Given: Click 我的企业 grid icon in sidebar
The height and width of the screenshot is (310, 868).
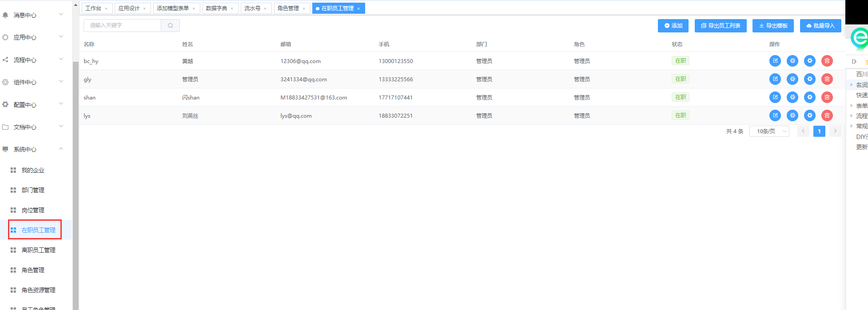Looking at the screenshot, I should point(13,170).
